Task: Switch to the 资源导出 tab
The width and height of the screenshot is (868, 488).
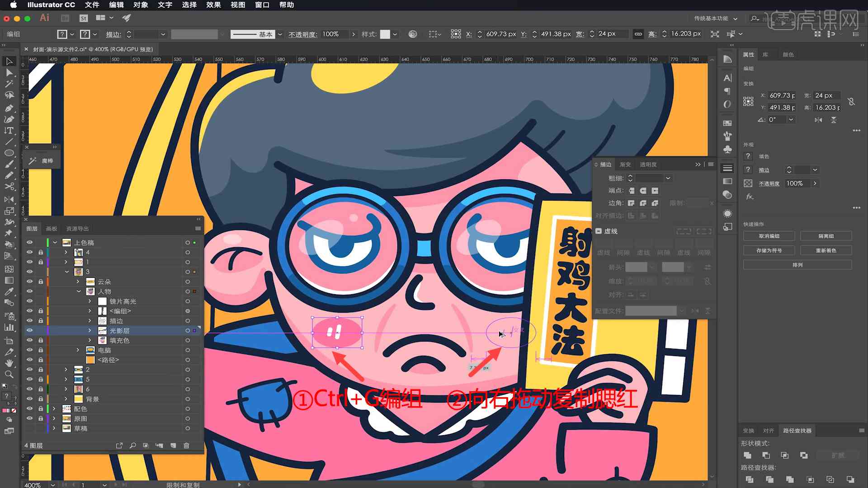Action: [77, 229]
